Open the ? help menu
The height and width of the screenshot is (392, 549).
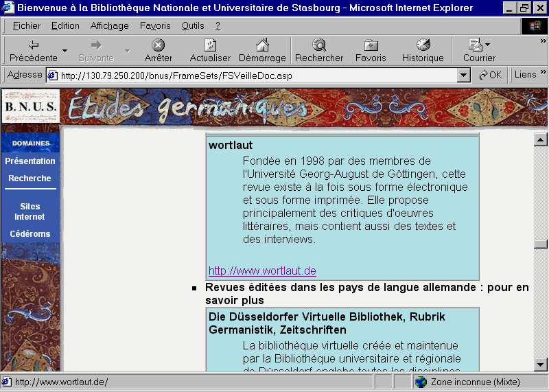(218, 26)
